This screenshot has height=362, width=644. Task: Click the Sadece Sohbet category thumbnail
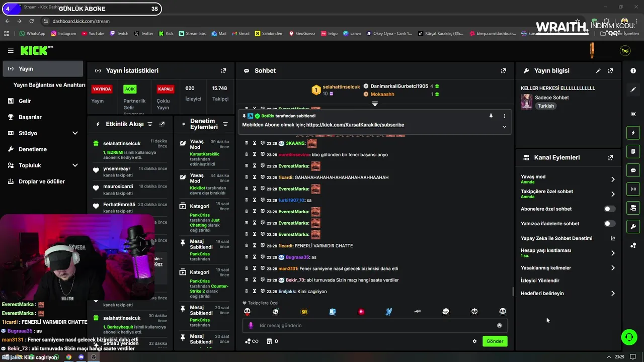[526, 102]
